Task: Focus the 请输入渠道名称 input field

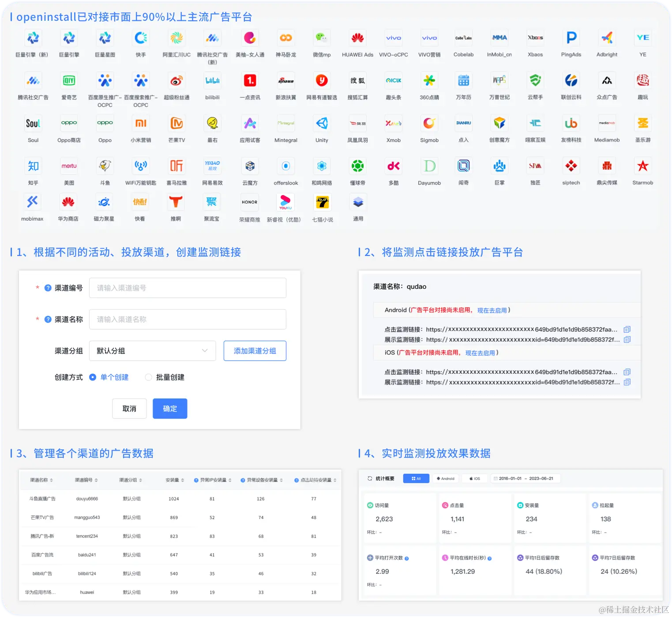Action: (188, 319)
